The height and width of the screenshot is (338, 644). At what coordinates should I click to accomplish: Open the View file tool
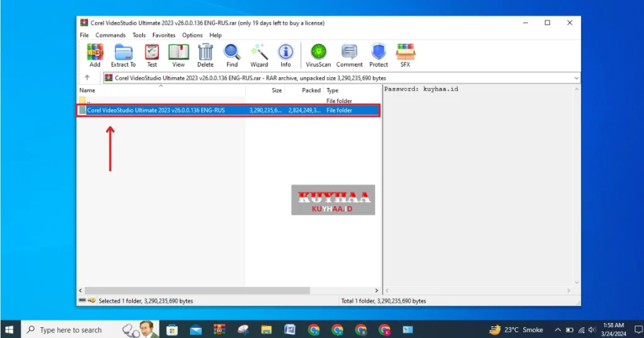[178, 55]
